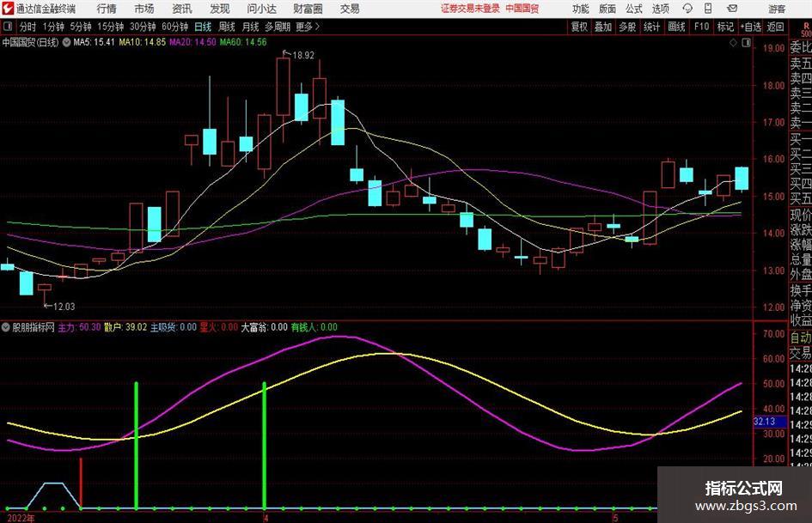
Task: Open the 版面 menu
Action: [607, 9]
